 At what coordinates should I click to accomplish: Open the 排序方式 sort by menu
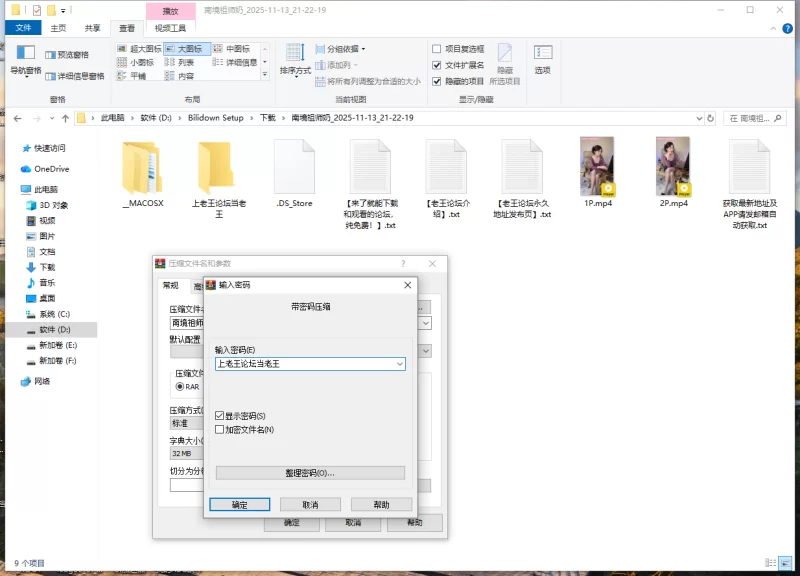point(295,60)
